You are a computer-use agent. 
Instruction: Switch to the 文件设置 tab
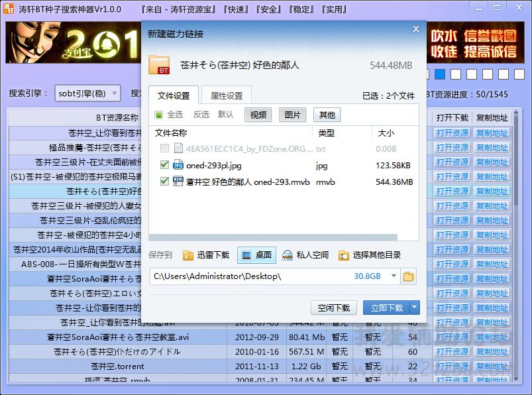pyautogui.click(x=174, y=95)
